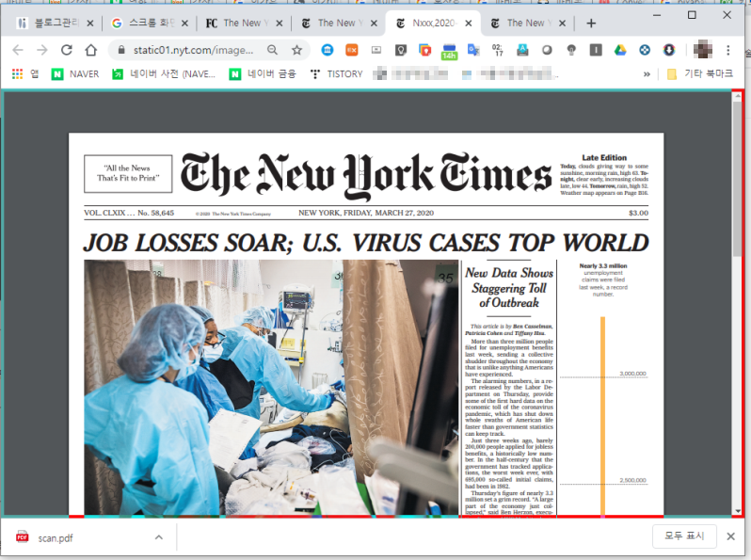Screen dimensions: 751x560
Task: Open the blue globe extension icon
Action: click(645, 50)
